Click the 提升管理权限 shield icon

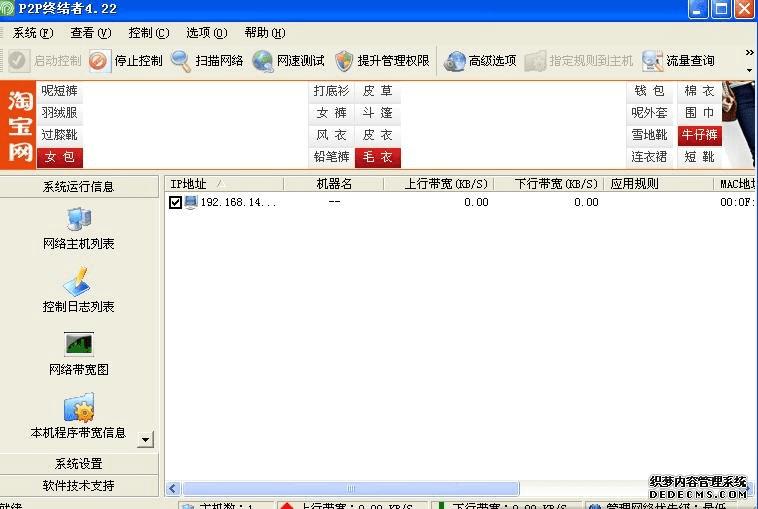[x=344, y=61]
